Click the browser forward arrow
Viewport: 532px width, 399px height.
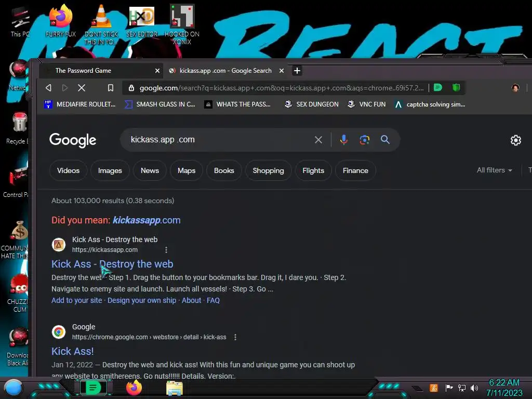(x=65, y=88)
